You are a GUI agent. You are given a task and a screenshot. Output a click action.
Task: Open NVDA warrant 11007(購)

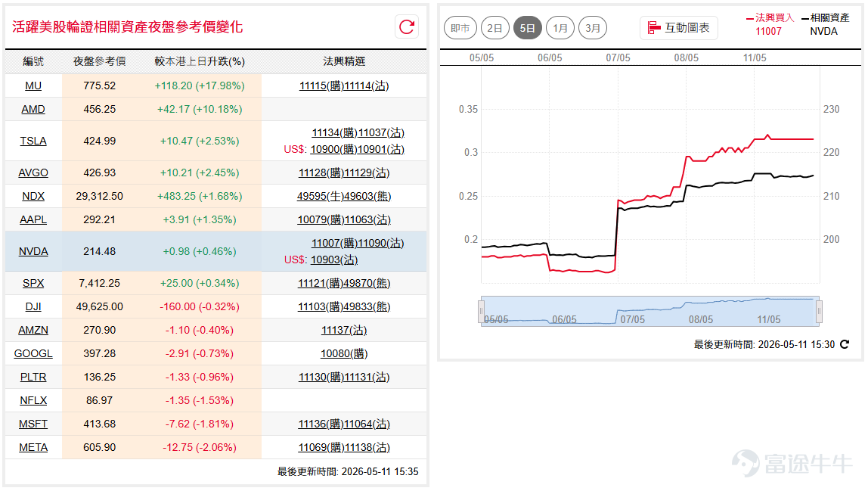pos(334,244)
